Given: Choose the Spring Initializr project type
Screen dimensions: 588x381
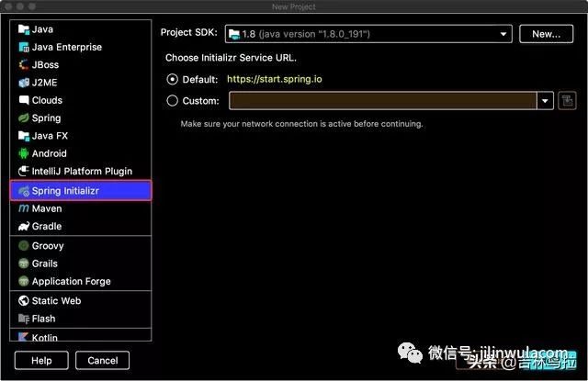Looking at the screenshot, I should click(81, 191).
